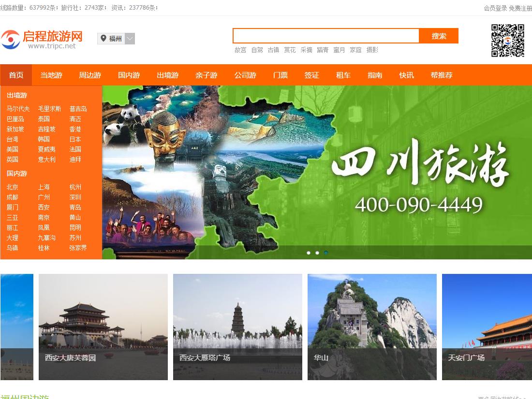This screenshot has height=399, width=532.
Task: Focus the search input box
Action: (x=325, y=36)
